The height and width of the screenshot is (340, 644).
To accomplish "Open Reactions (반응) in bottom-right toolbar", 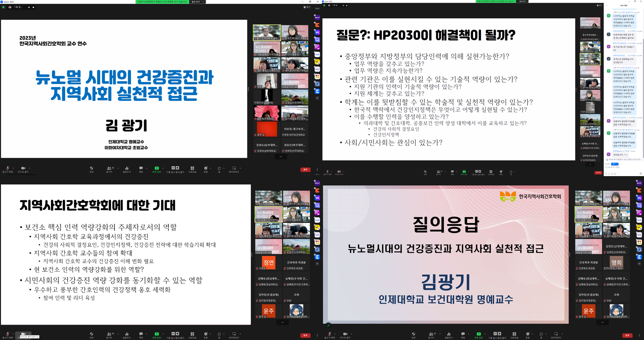I will [x=527, y=334].
